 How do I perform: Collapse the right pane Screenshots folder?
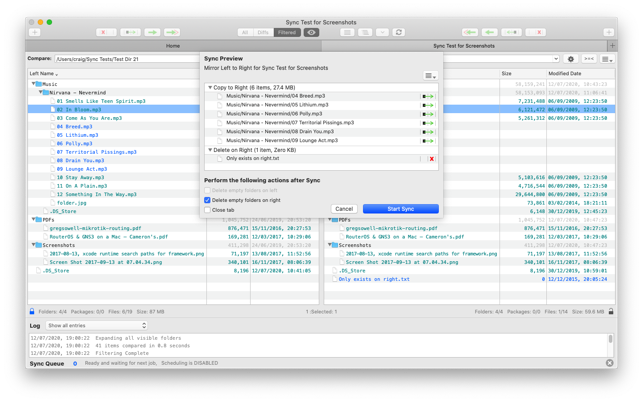(330, 245)
